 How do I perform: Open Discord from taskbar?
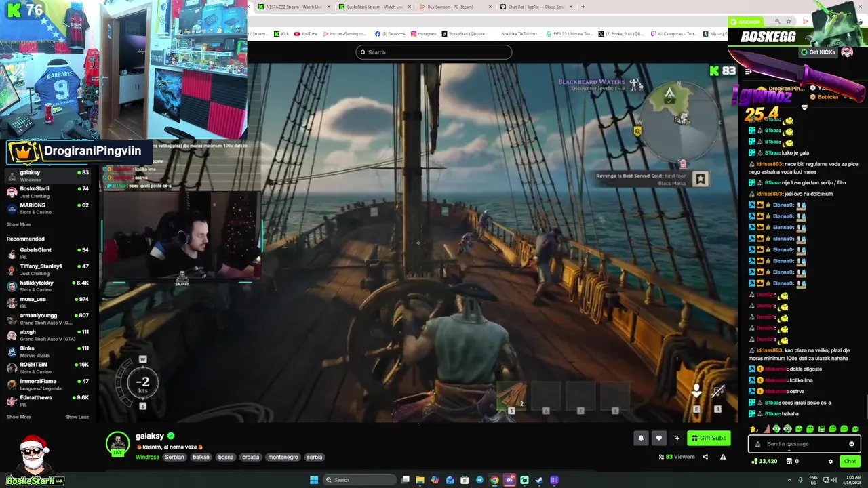tap(509, 480)
